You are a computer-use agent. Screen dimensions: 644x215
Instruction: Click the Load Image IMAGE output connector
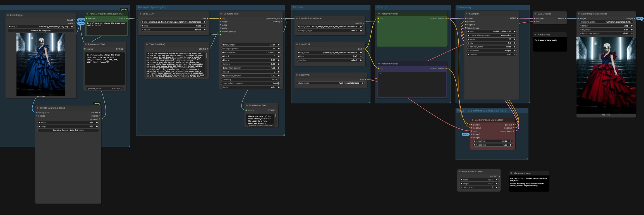coord(75,20)
